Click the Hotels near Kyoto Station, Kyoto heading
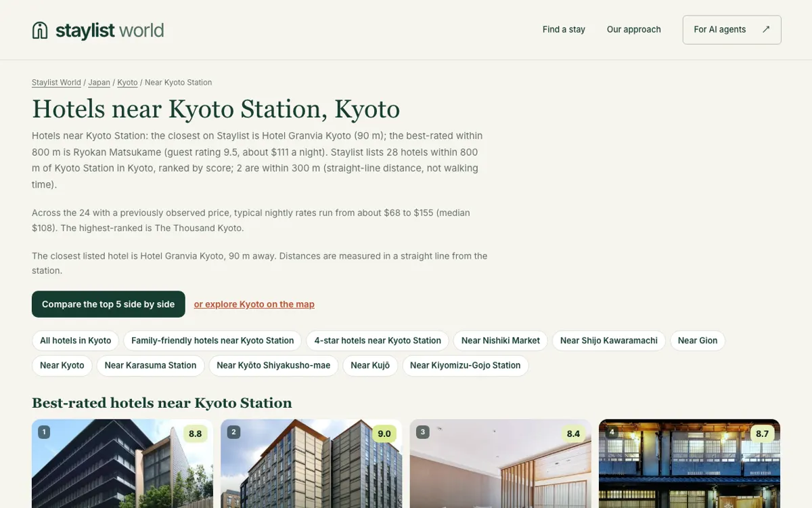Screen dimensions: 812x508 (x=216, y=109)
